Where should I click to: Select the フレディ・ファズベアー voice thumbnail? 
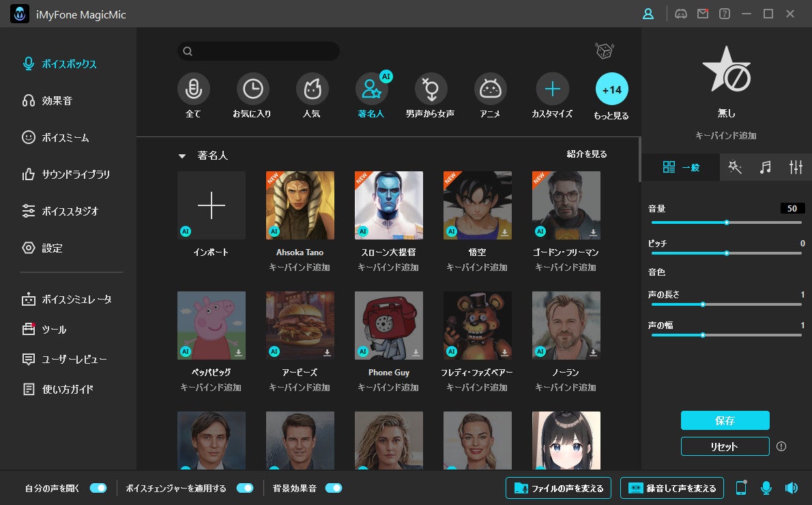(478, 326)
